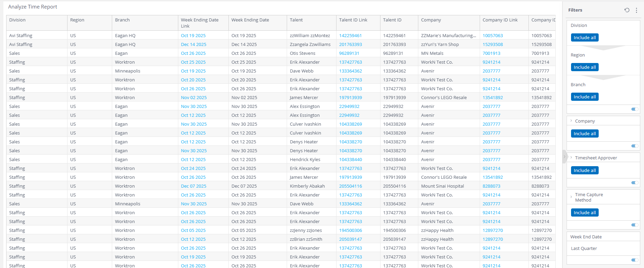The width and height of the screenshot is (644, 268).
Task: Open talent ID link 96289131
Action: point(349,53)
